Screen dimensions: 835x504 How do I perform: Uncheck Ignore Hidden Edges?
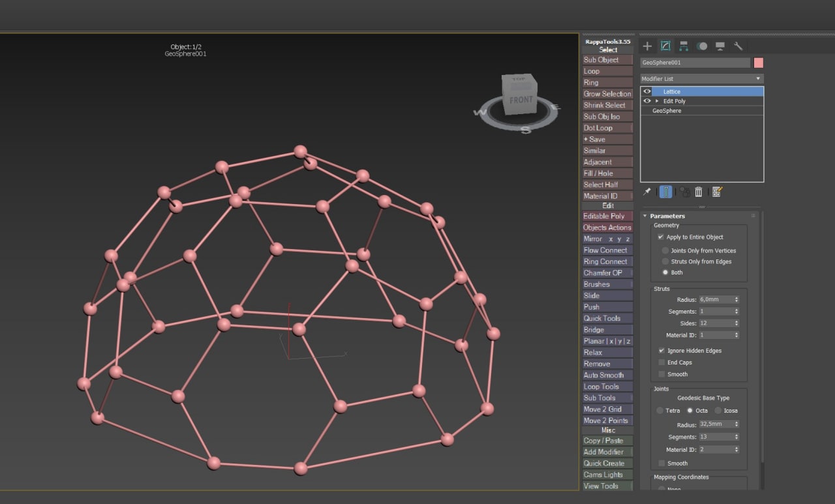(x=661, y=351)
